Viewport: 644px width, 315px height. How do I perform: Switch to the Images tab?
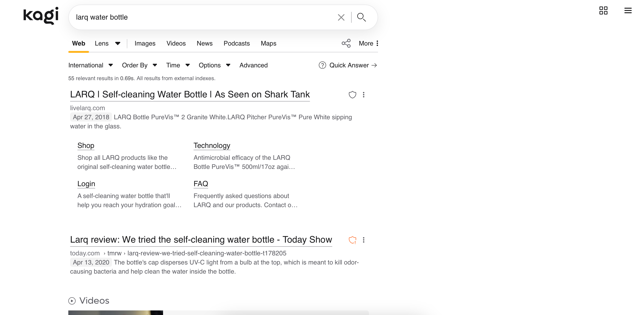145,43
